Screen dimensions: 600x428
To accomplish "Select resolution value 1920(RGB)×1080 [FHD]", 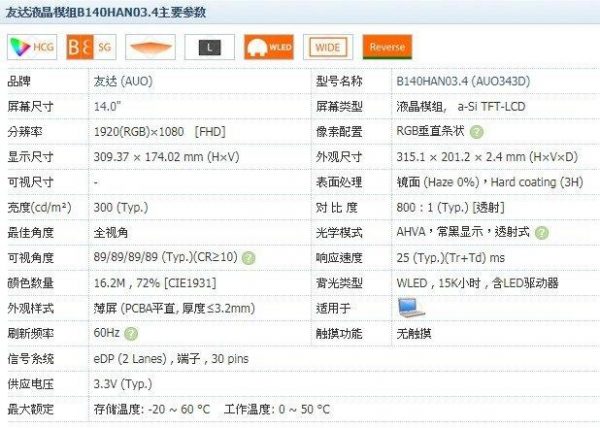I will pos(160,132).
